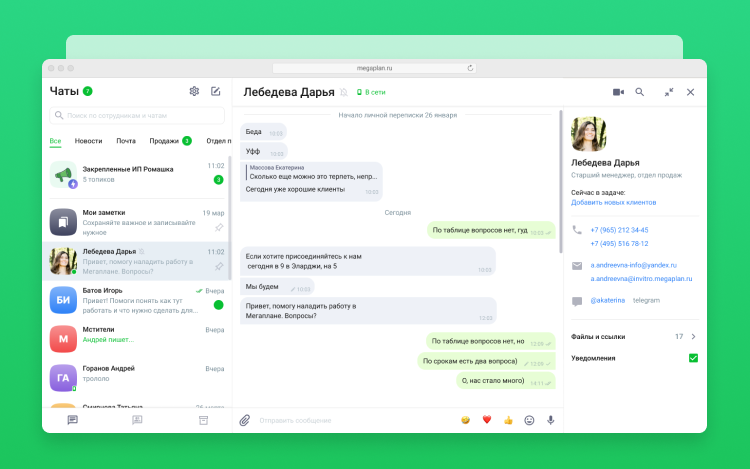Toggle the Уведомления checkbox
The image size is (750, 469).
point(693,358)
